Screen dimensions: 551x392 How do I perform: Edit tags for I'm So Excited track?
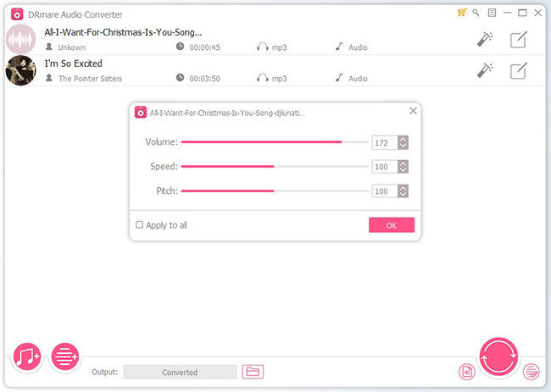tap(518, 70)
